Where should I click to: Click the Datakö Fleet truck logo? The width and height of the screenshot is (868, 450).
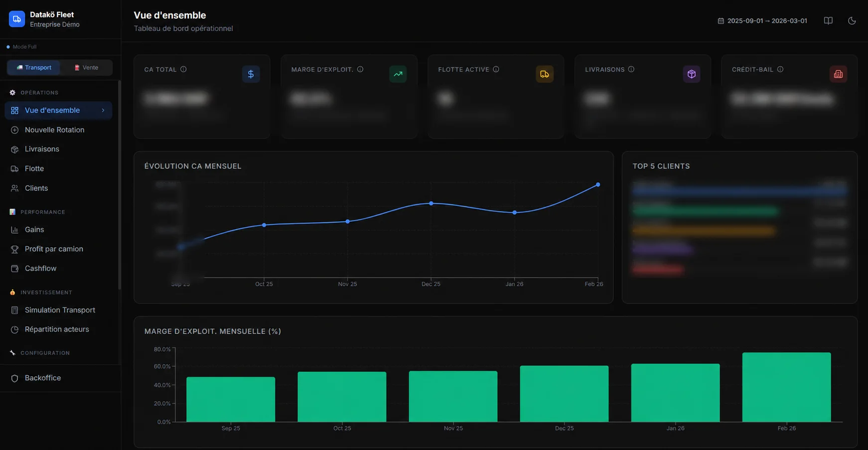17,19
